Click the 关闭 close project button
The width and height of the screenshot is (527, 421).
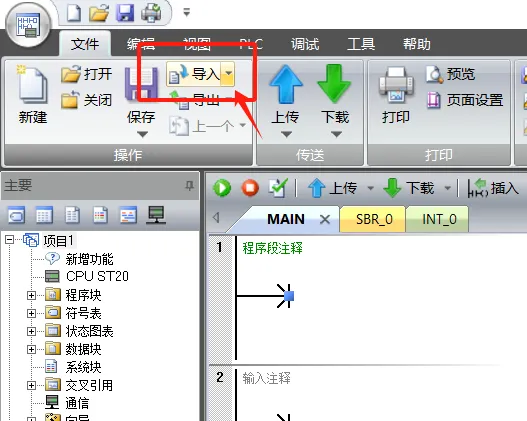tap(87, 100)
